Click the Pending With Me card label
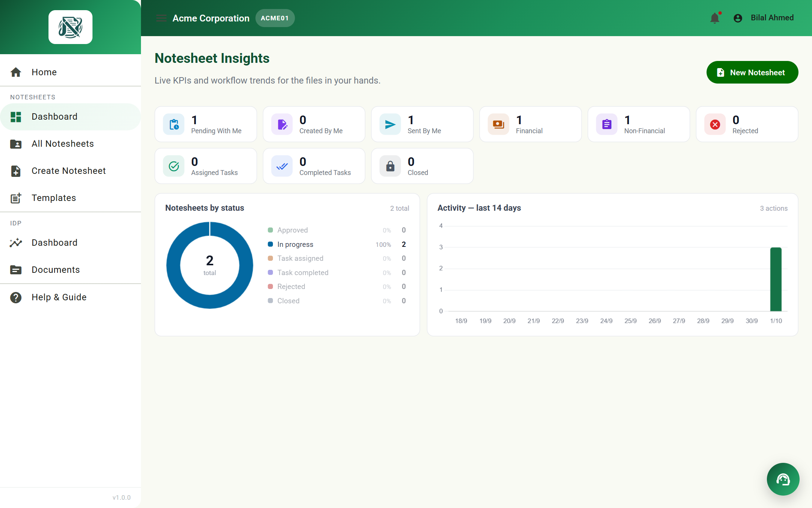 216,131
